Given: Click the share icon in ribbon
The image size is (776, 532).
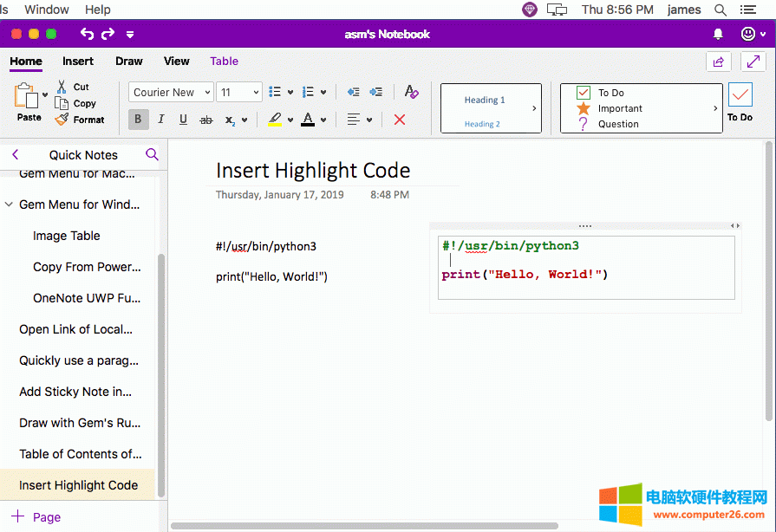Looking at the screenshot, I should (718, 62).
